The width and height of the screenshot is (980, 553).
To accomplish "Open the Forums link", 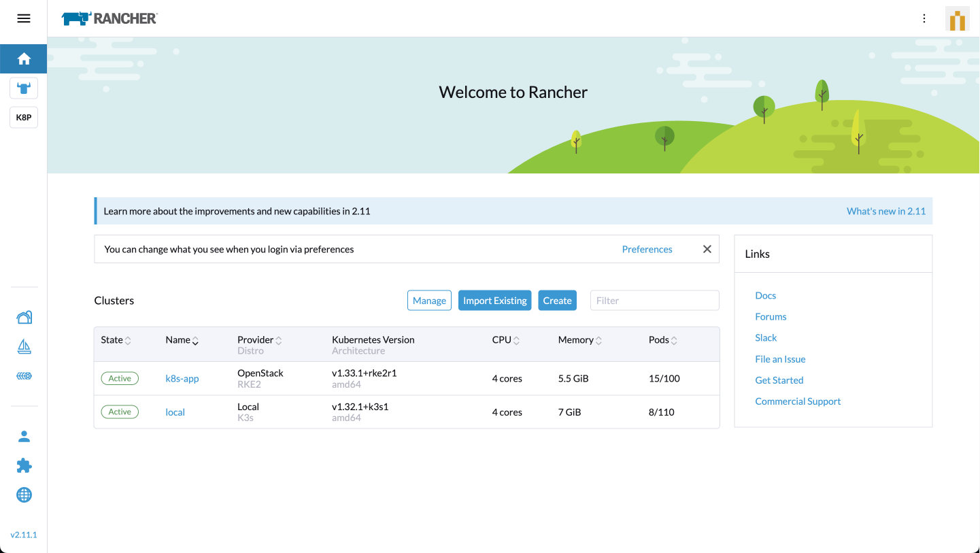I will pos(771,317).
